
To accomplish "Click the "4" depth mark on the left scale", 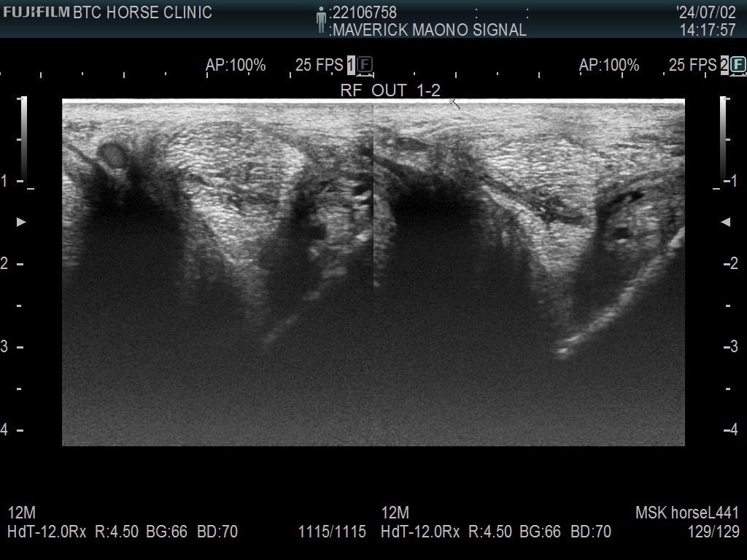I will point(4,429).
